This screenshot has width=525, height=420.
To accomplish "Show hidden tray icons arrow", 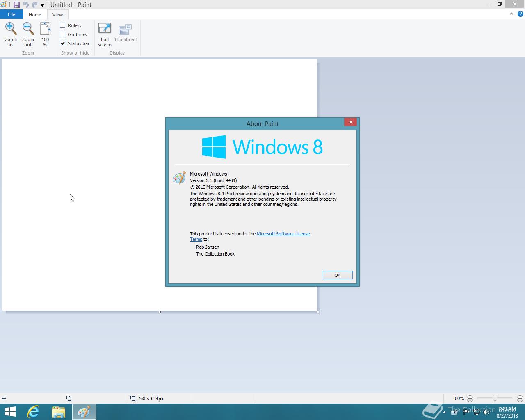I will tap(444, 412).
